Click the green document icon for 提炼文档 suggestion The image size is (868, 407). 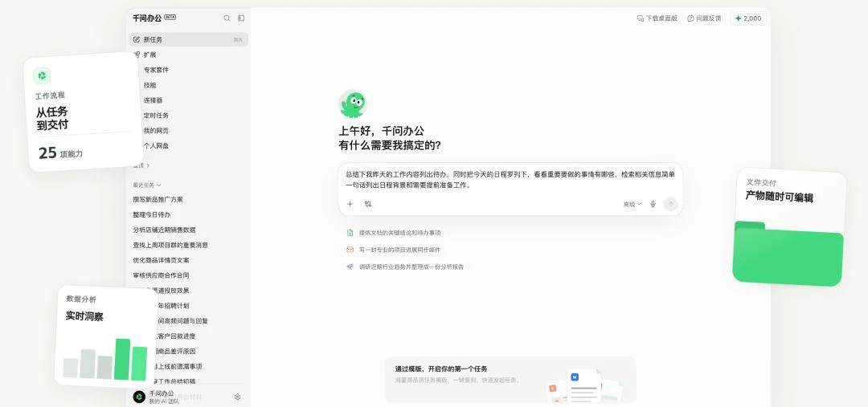[350, 233]
